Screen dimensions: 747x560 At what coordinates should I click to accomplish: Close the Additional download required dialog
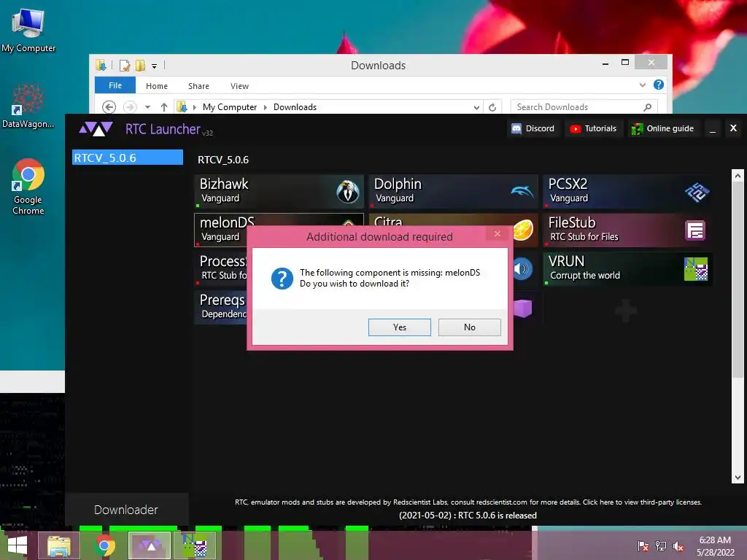(x=497, y=233)
